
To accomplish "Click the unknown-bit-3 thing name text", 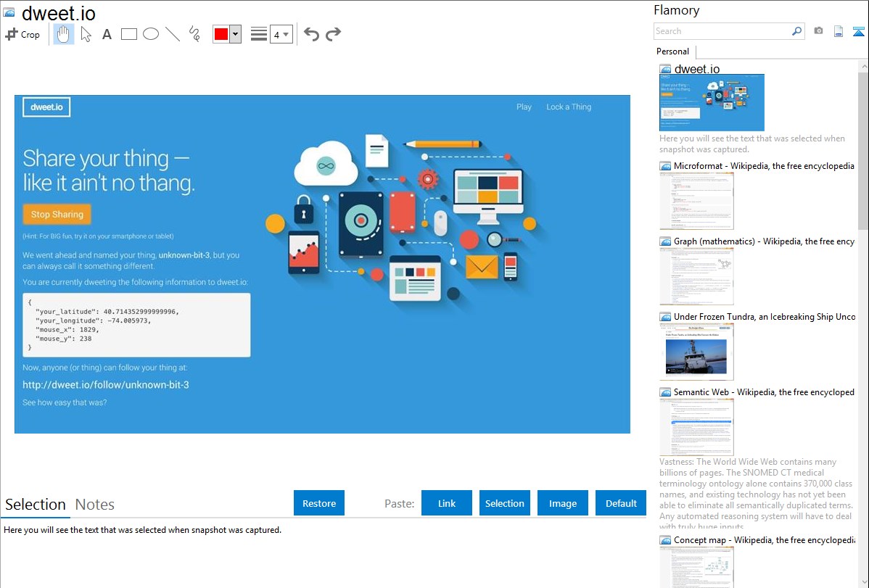I will 184,255.
